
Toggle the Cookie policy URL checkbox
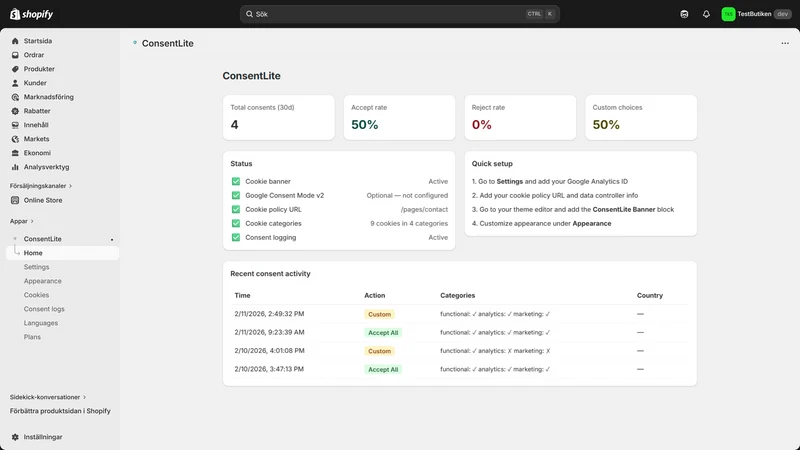pos(236,209)
